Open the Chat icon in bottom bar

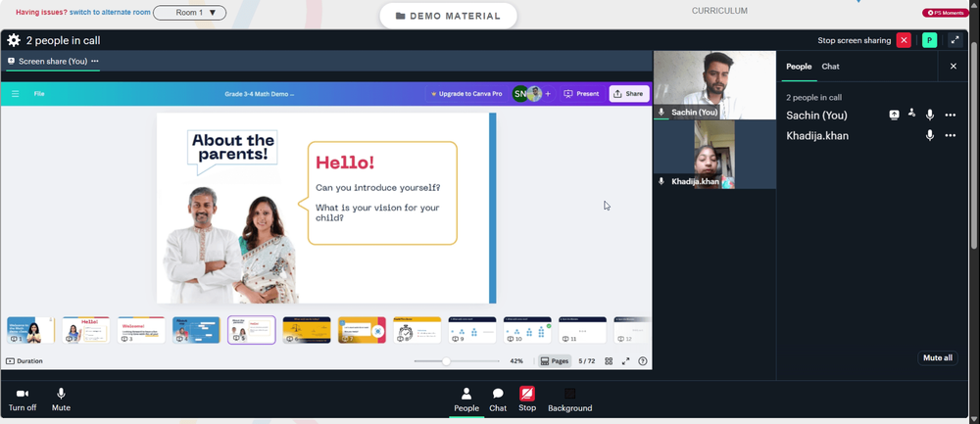[498, 400]
